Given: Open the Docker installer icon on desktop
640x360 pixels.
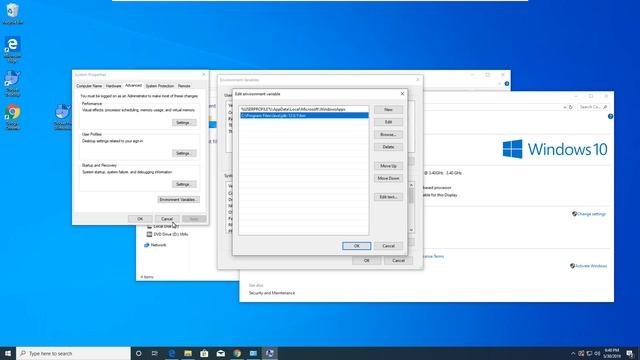Looking at the screenshot, I should tap(62, 117).
